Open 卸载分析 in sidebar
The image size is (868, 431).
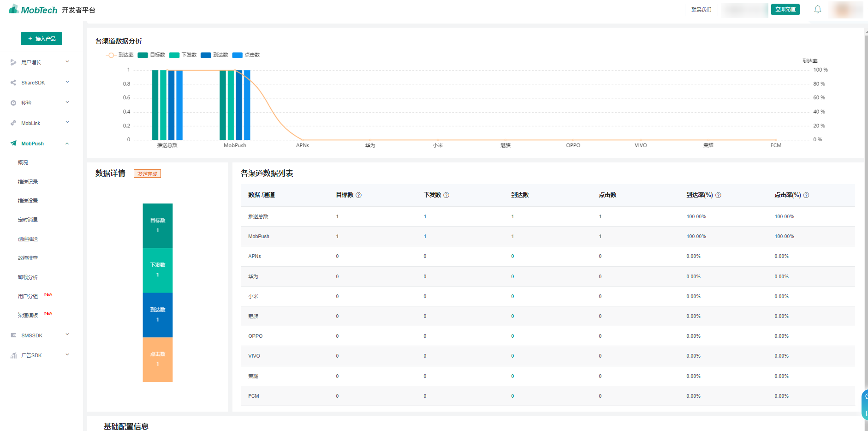click(28, 277)
